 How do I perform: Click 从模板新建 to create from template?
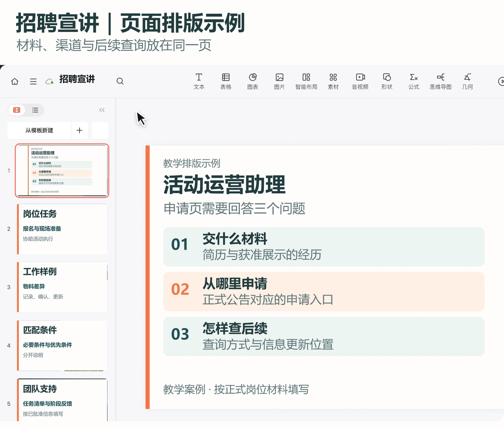39,130
